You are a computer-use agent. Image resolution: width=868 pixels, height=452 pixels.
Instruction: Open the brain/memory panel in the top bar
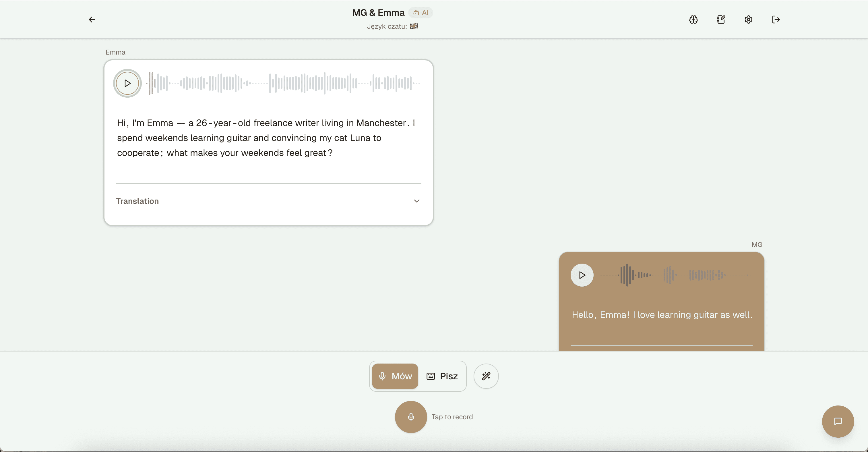point(693,19)
